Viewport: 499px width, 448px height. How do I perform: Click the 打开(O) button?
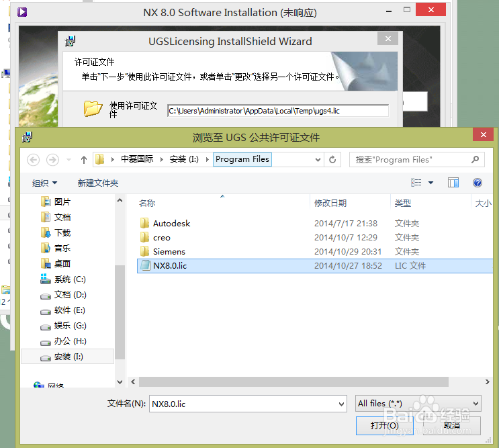coord(384,426)
